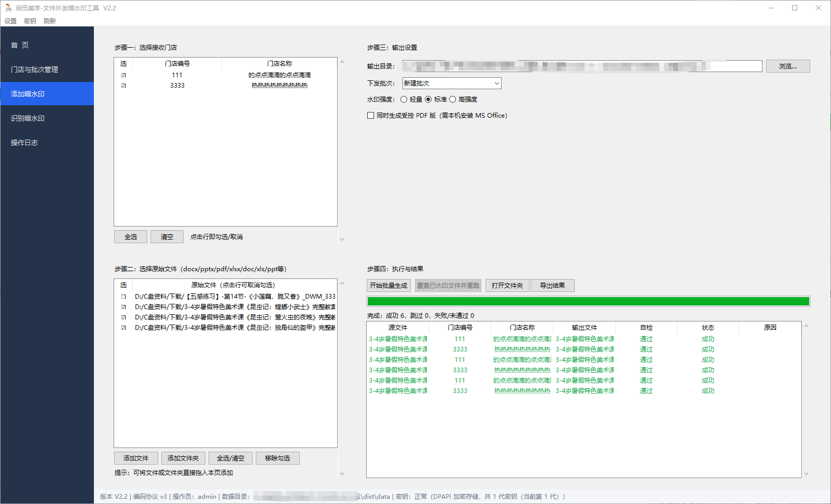Open the 设置 menu

click(x=10, y=21)
